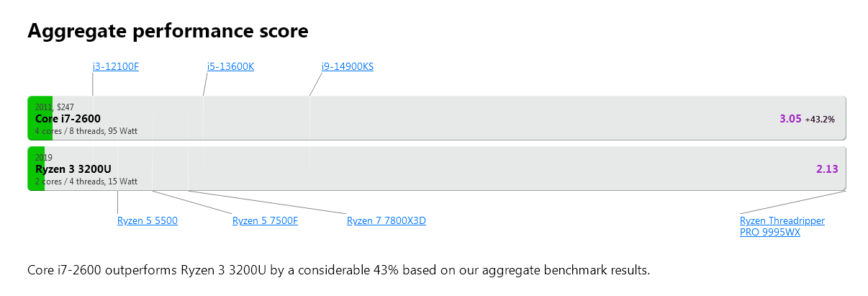Click the 2.13 score value

click(x=827, y=169)
